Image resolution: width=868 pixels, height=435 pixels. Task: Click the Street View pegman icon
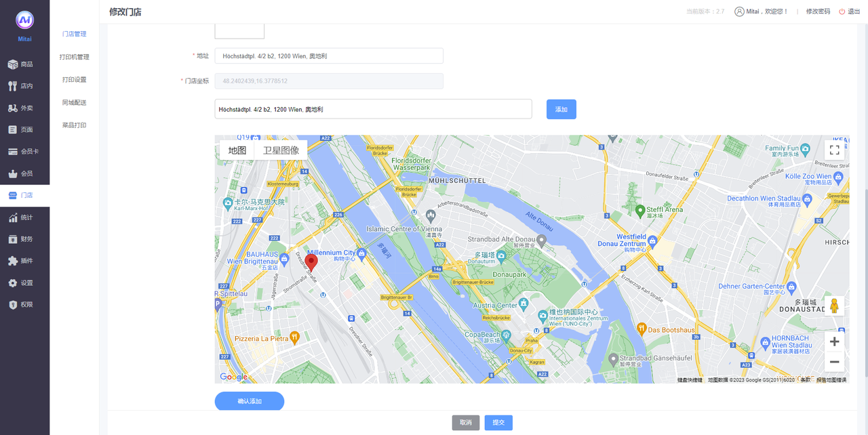coord(834,306)
